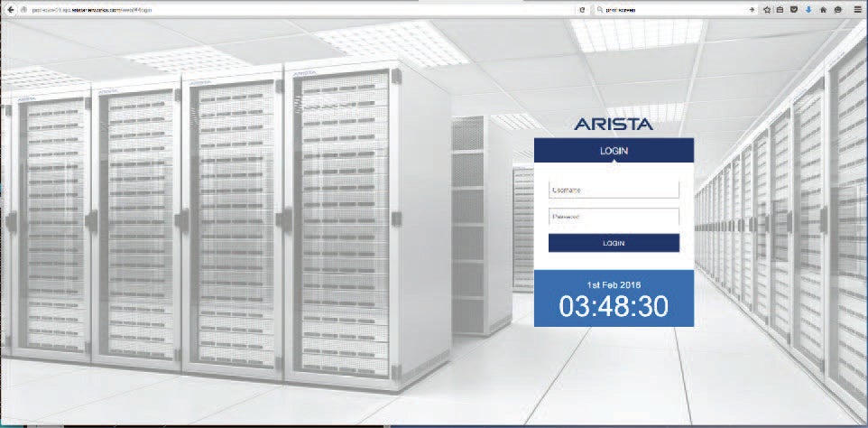Click the site identity lock icon
The width and height of the screenshot is (868, 428).
(23, 10)
